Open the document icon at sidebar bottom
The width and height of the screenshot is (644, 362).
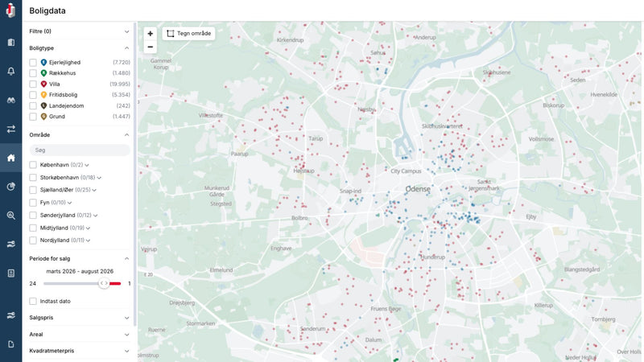point(11,344)
